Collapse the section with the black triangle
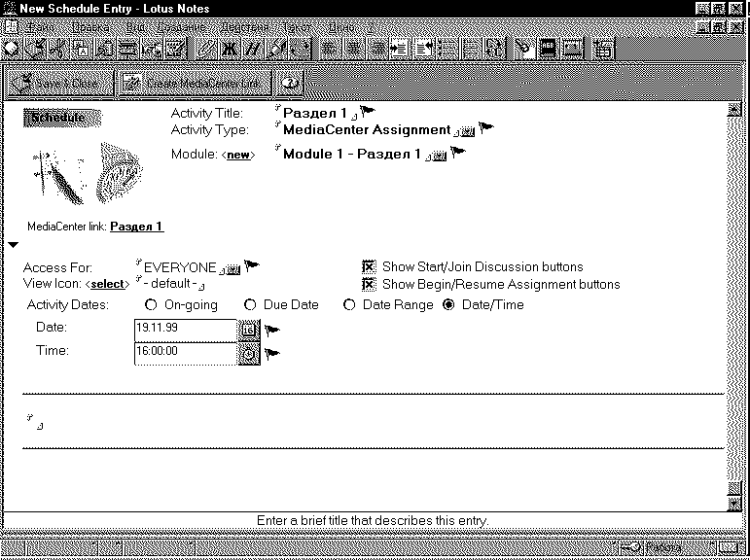This screenshot has height=560, width=750. pyautogui.click(x=14, y=245)
